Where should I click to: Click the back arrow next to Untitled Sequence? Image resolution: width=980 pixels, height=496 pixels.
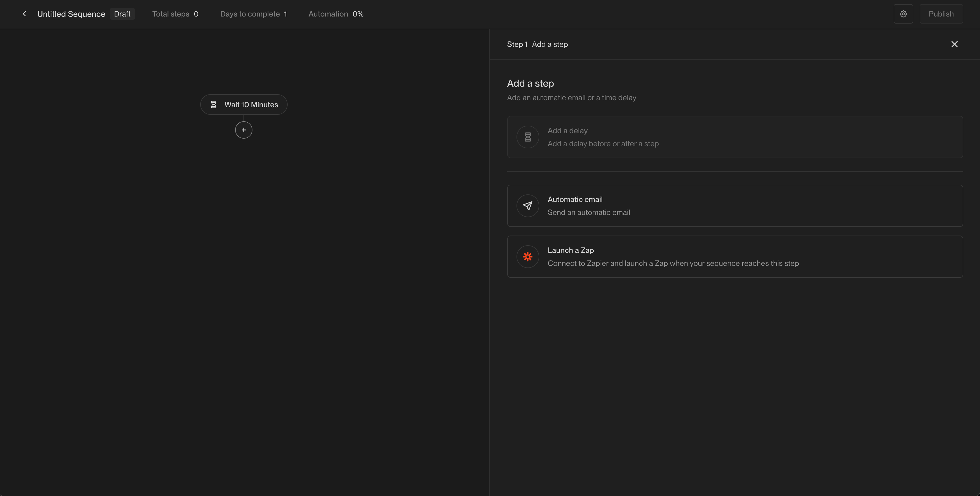click(24, 14)
